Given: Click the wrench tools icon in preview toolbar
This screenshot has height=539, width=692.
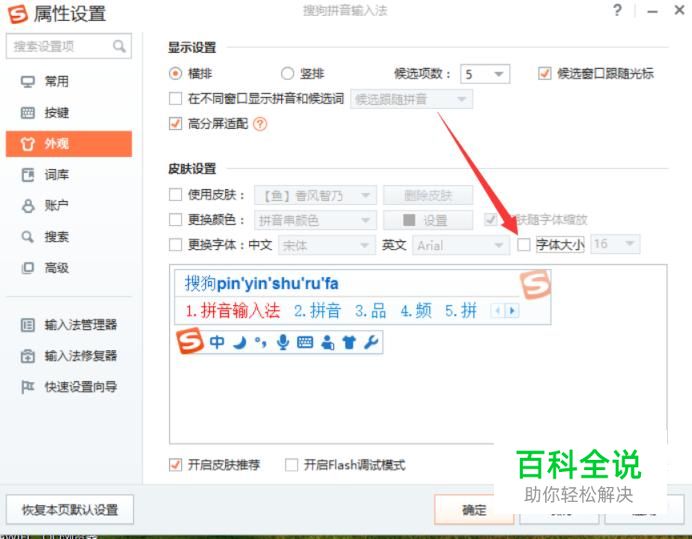Looking at the screenshot, I should click(x=371, y=342).
